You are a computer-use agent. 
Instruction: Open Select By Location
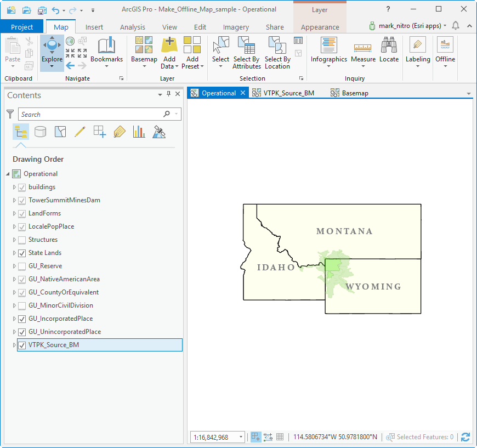point(277,52)
